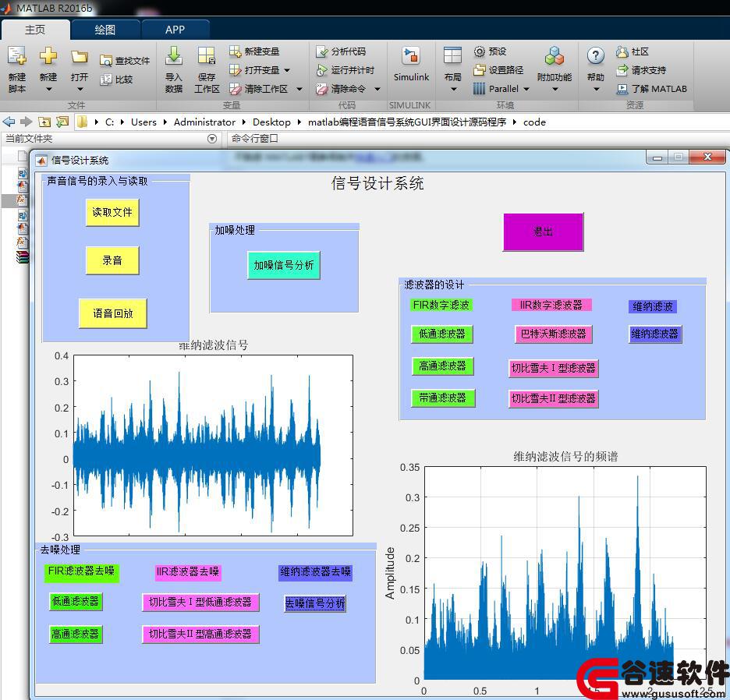This screenshot has height=700, width=730.
Task: Click the Compare (比较) icon
Action: tap(106, 80)
